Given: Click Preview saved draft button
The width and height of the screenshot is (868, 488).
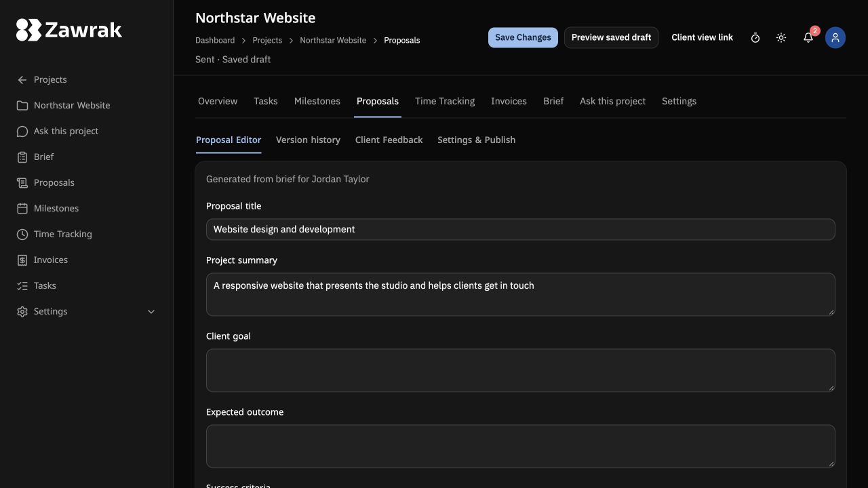Looking at the screenshot, I should [x=611, y=37].
